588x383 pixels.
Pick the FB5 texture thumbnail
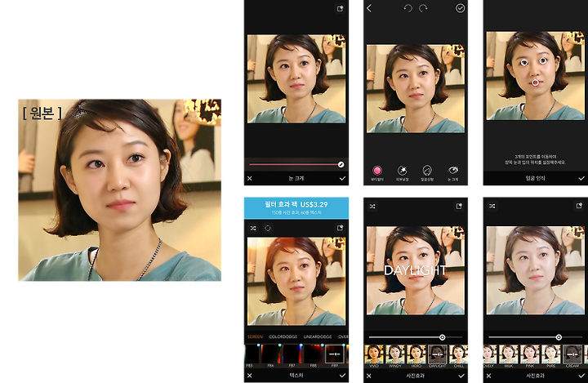[252, 354]
